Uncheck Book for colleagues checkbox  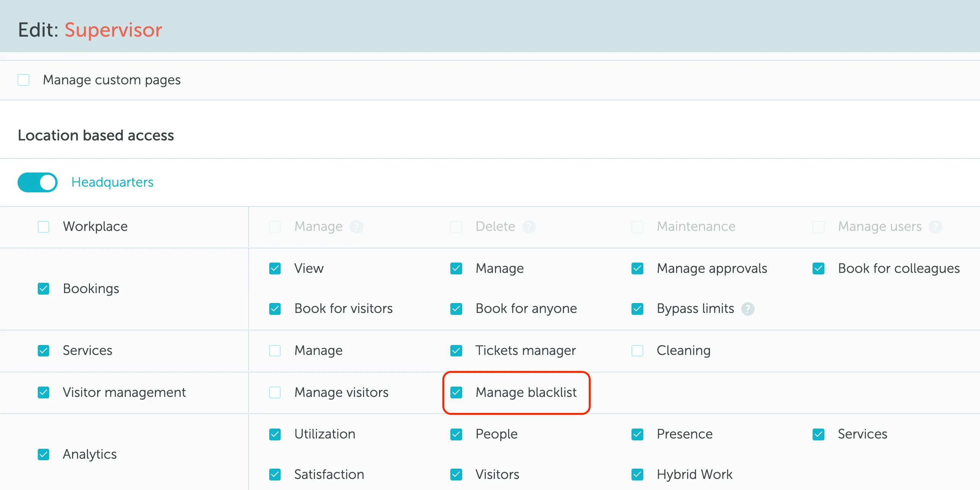tap(818, 268)
